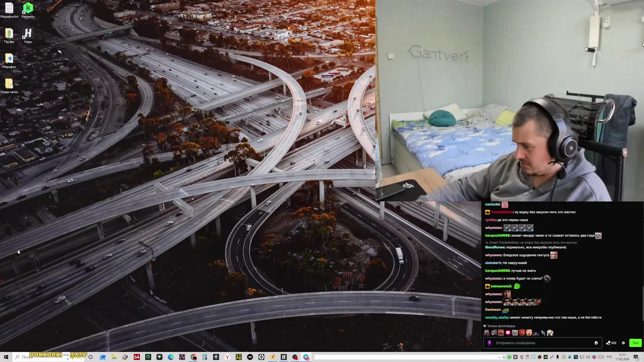Viewport: 644px width, 362px height.
Task: Show hidden tray icons chevron
Action: tap(499, 357)
